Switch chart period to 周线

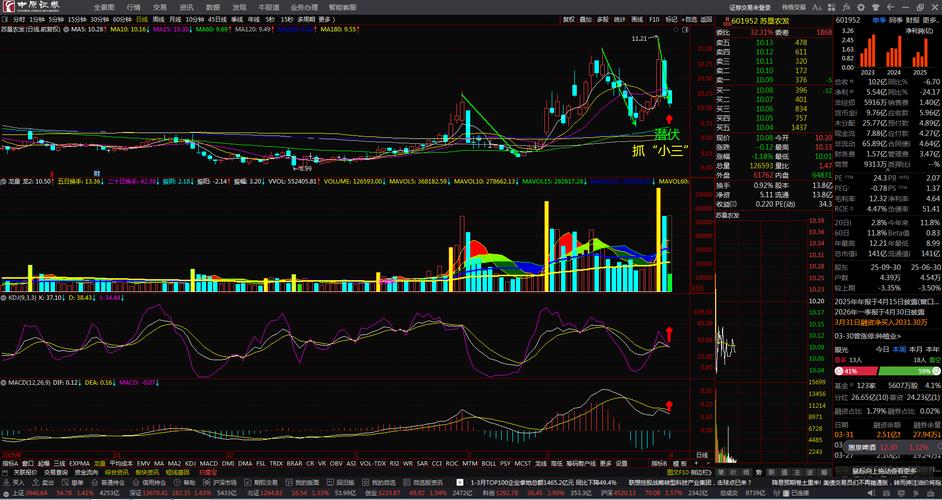pyautogui.click(x=158, y=19)
